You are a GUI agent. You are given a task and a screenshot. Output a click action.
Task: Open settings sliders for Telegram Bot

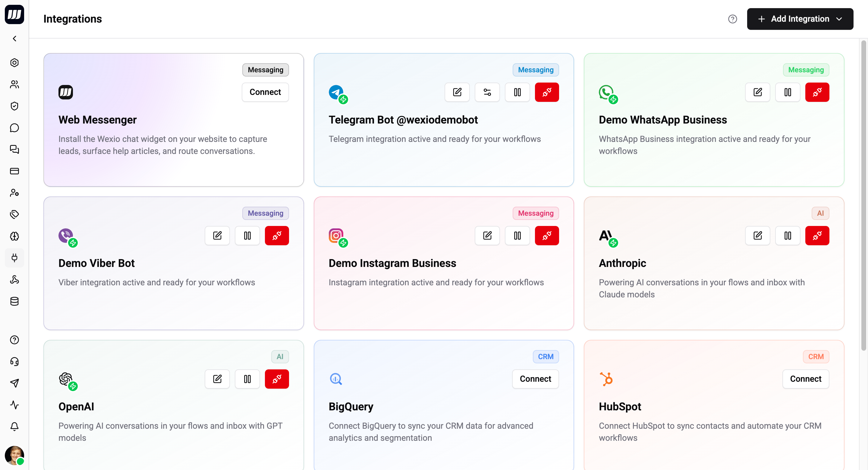click(x=487, y=92)
